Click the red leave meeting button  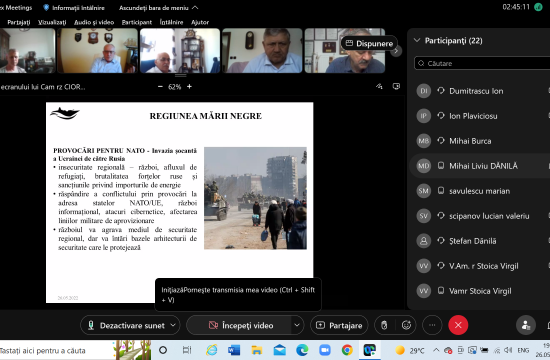coord(458,325)
